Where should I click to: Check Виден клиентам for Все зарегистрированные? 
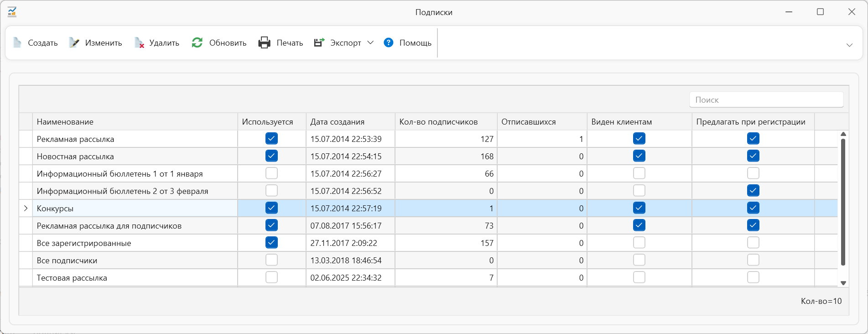coord(639,242)
